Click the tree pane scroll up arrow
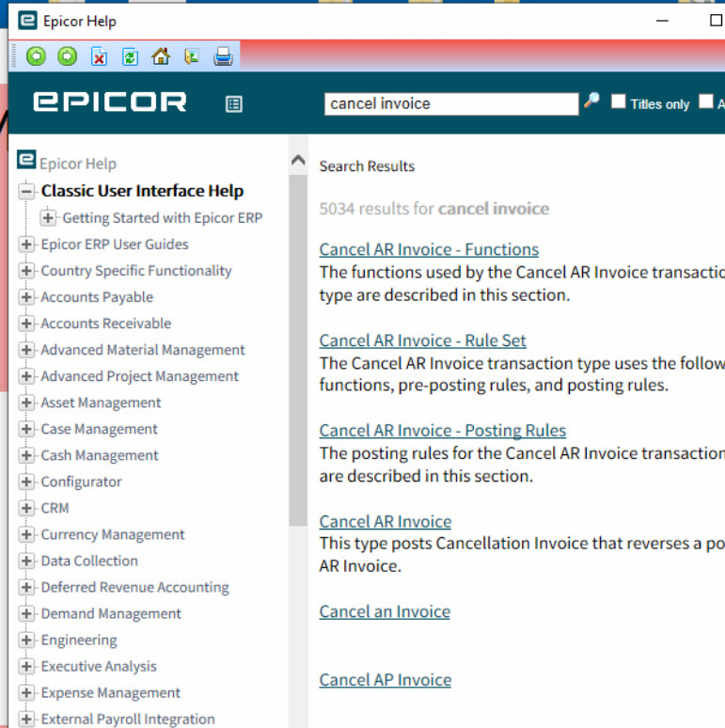725x728 pixels. pos(298,160)
